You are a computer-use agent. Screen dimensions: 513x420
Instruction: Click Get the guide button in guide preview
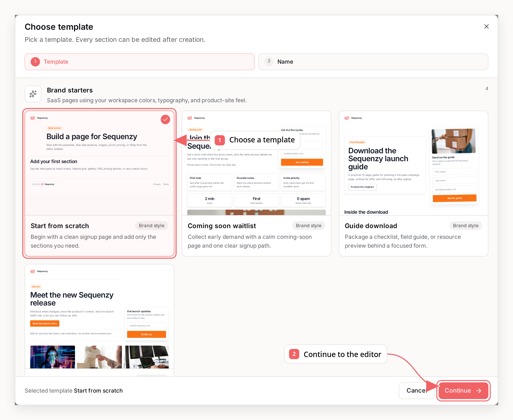point(454,198)
